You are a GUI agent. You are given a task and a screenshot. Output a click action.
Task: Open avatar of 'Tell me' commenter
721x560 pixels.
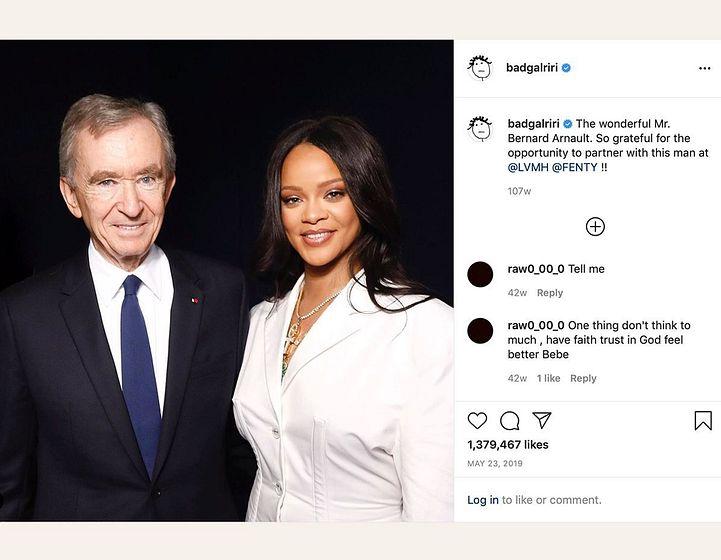coord(480,274)
